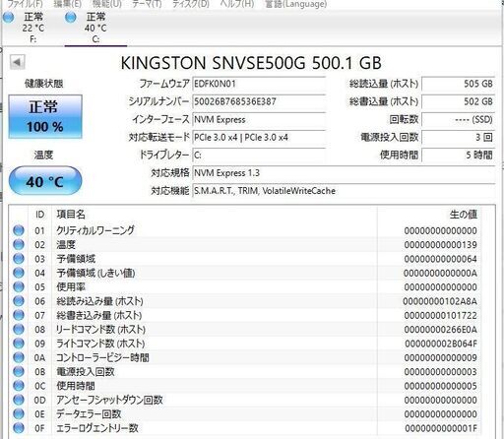This screenshot has height=439, width=504.
Task: Select raw value 000000000000A threshold
Action: click(440, 273)
